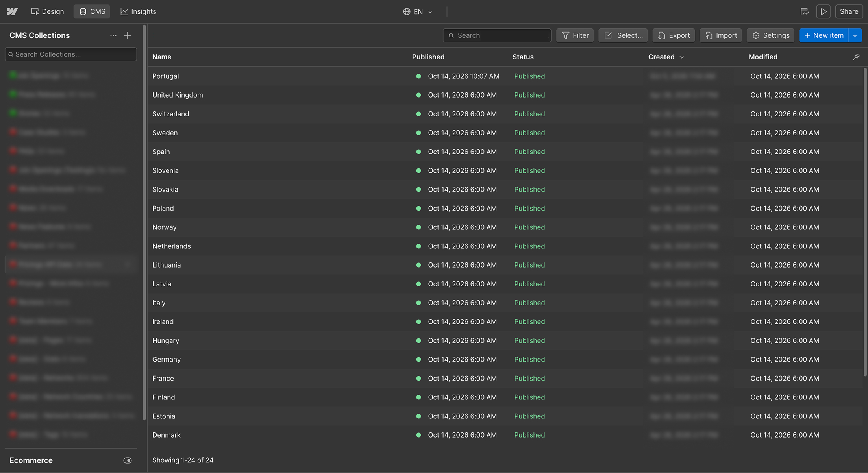Sort by the Modified column header
868x473 pixels.
[x=763, y=57]
